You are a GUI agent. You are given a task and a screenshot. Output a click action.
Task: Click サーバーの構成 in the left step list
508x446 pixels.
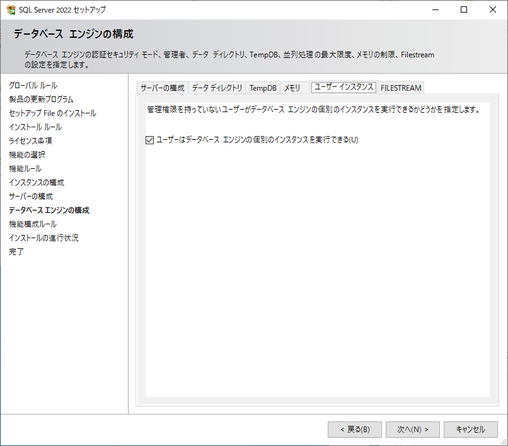point(31,196)
